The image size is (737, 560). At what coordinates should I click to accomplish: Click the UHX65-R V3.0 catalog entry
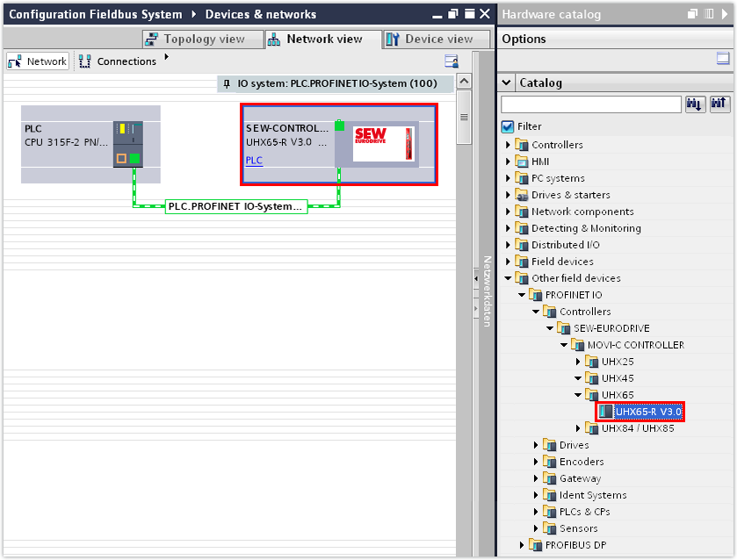647,411
